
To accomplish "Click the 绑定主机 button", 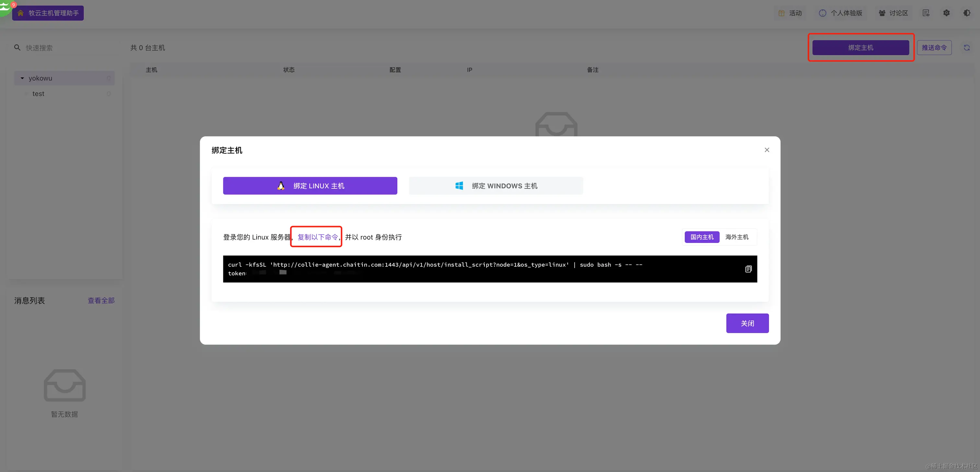I will click(x=860, y=47).
